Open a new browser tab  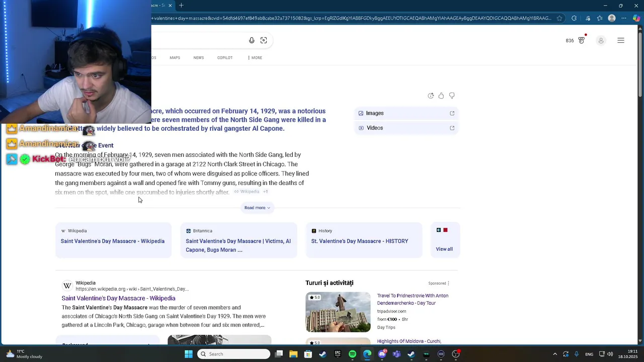pos(181,6)
